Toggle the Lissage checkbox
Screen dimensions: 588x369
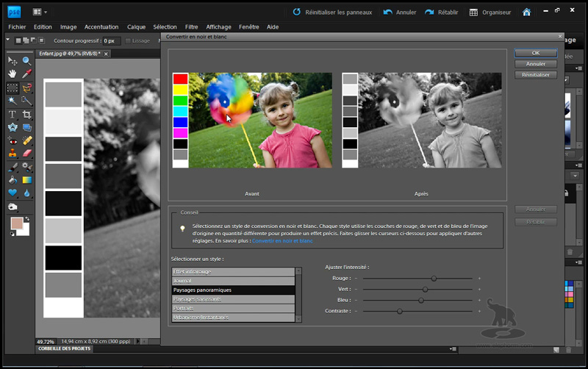[x=128, y=40]
